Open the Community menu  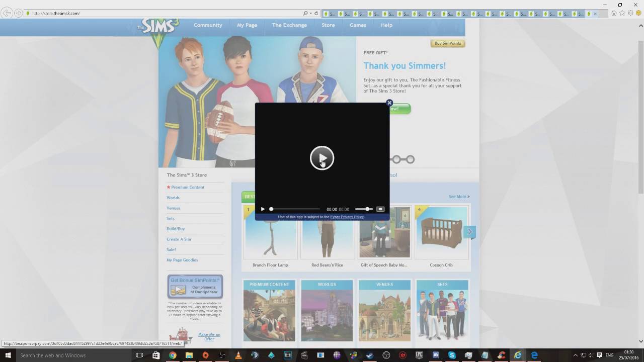tap(208, 25)
